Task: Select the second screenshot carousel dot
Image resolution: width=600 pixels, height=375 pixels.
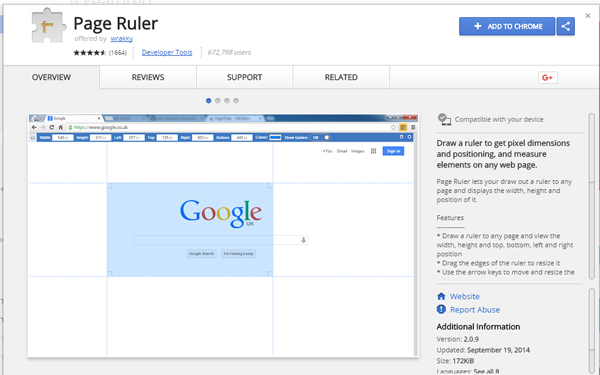Action: tap(218, 101)
